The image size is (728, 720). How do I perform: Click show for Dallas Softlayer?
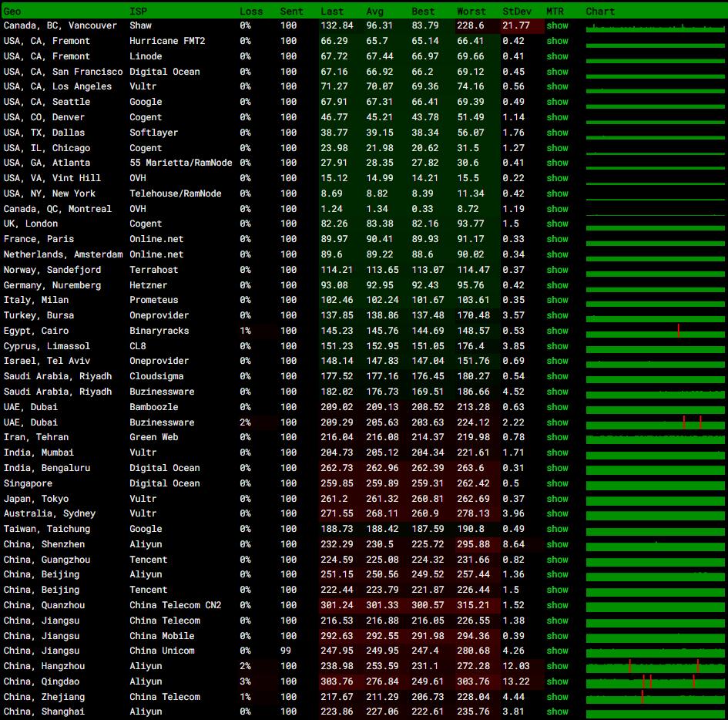(x=557, y=133)
